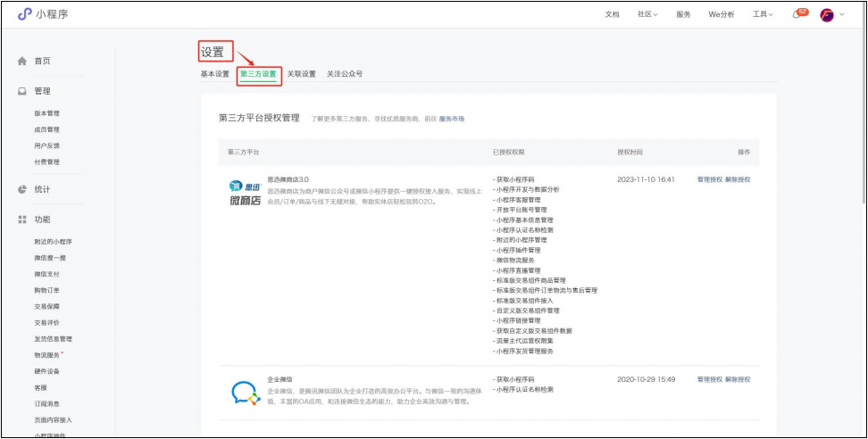Click the user avatar icon
The width and height of the screenshot is (868, 439).
827,15
